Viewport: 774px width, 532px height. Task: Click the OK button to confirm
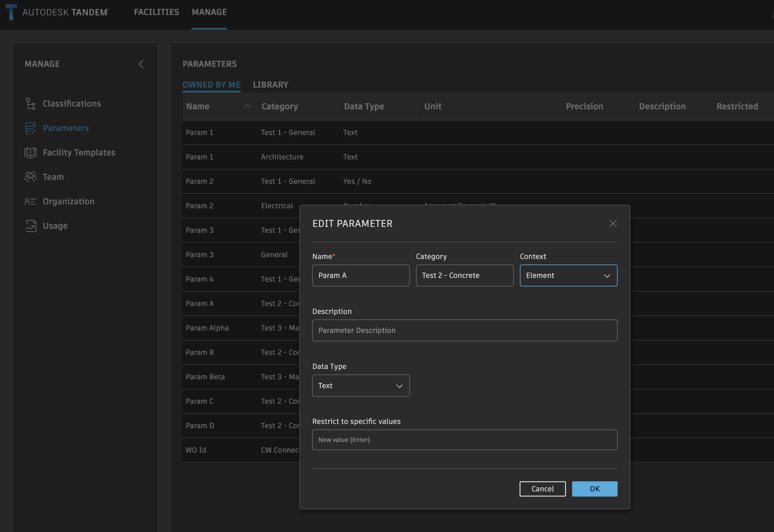click(595, 489)
